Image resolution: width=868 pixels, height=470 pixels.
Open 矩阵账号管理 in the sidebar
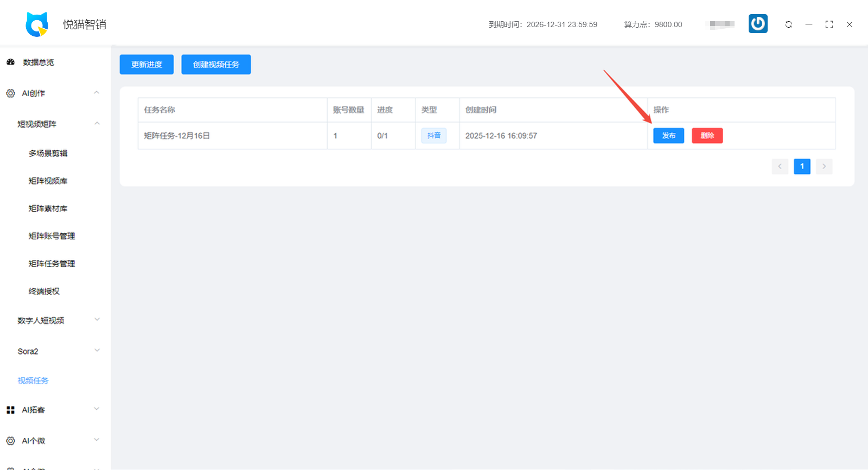click(x=52, y=236)
